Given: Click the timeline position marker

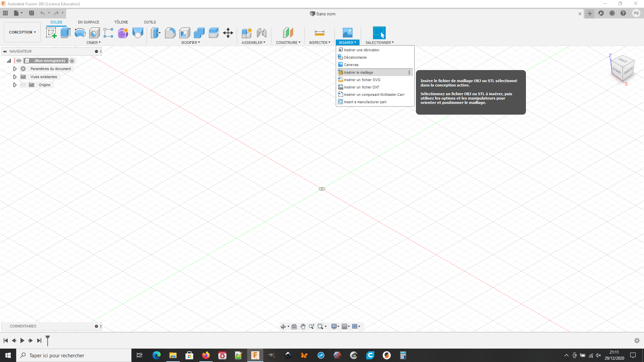Looking at the screenshot, I should [48, 340].
